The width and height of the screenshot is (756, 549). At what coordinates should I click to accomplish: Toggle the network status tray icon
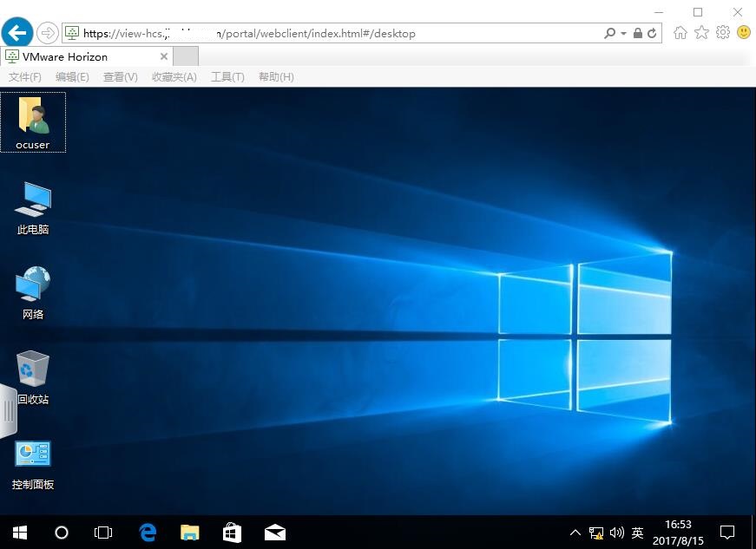pos(596,532)
